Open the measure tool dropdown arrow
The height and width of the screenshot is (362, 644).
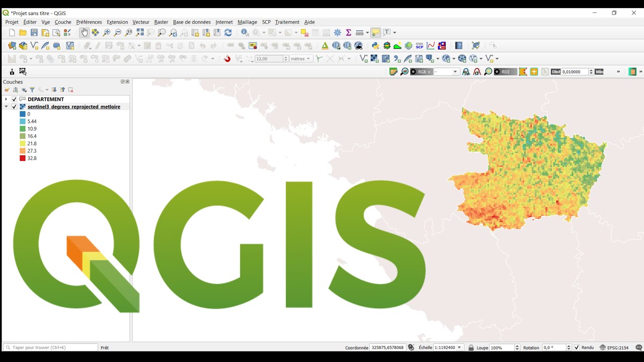tap(367, 33)
